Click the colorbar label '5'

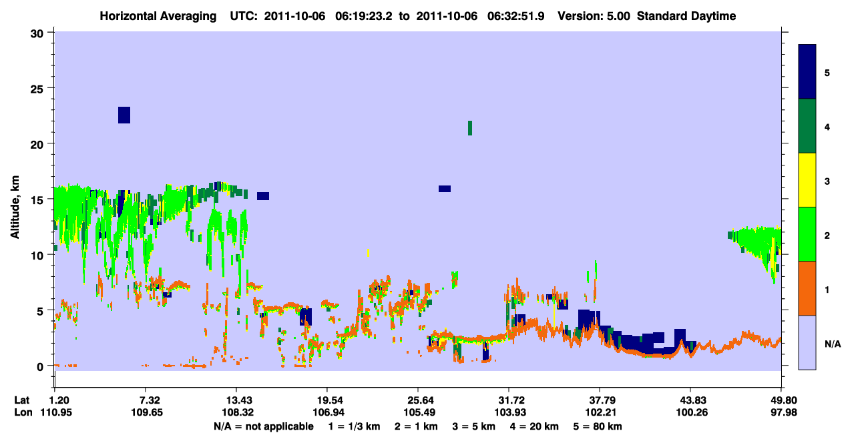[827, 72]
